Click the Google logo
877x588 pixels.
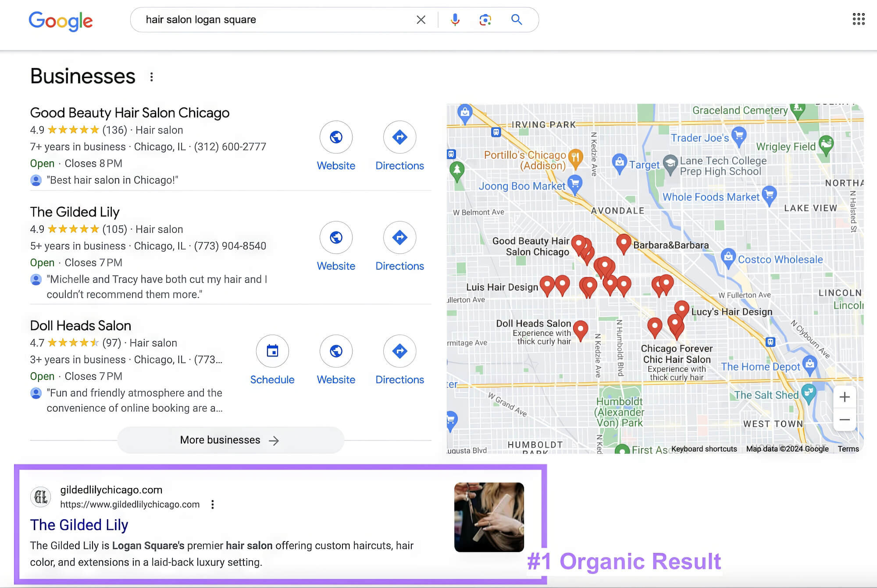(x=61, y=21)
